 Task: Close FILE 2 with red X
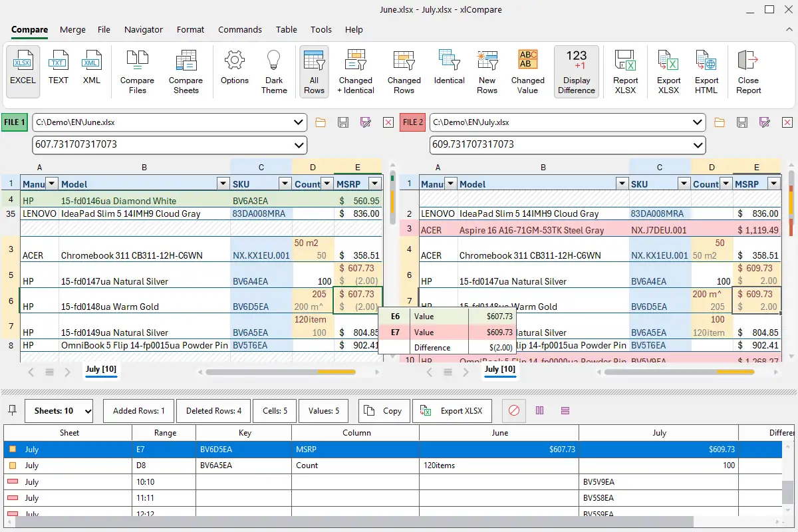(x=787, y=122)
